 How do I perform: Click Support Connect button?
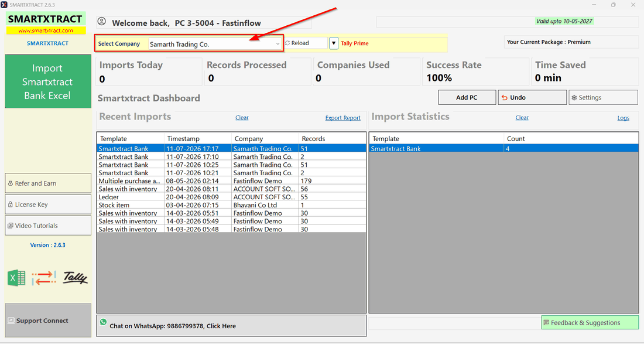coord(48,321)
